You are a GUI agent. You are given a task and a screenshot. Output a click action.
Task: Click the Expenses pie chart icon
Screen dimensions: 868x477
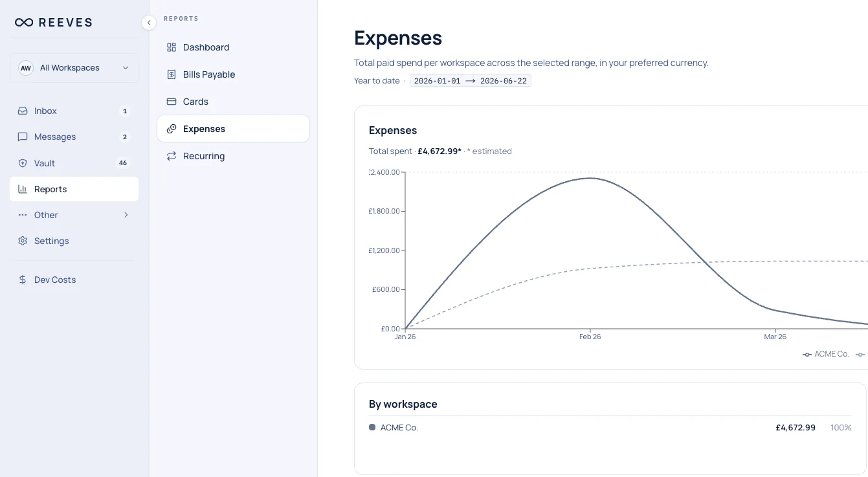tap(172, 129)
